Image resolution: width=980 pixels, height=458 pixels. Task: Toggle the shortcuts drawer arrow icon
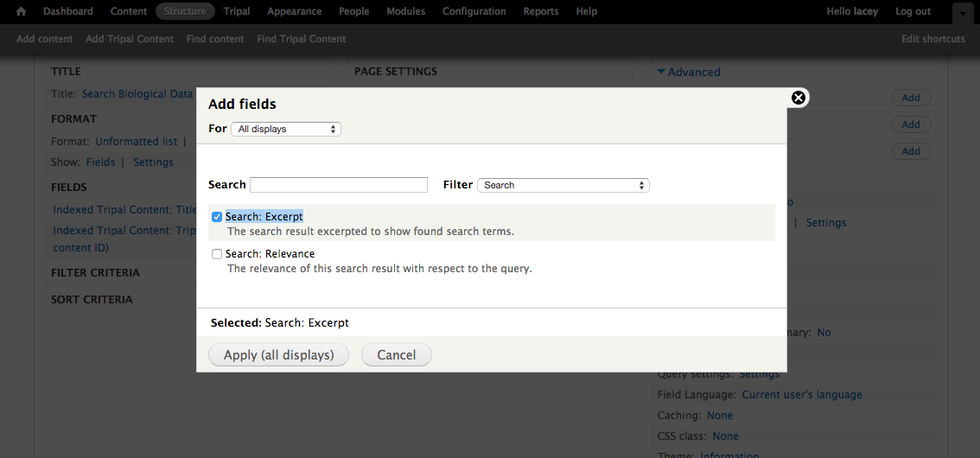click(x=962, y=14)
